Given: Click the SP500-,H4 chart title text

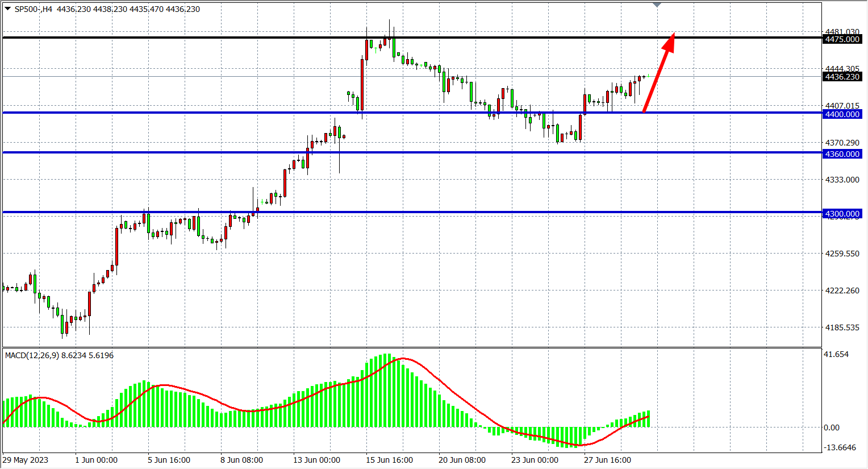Looking at the screenshot, I should click(33, 9).
